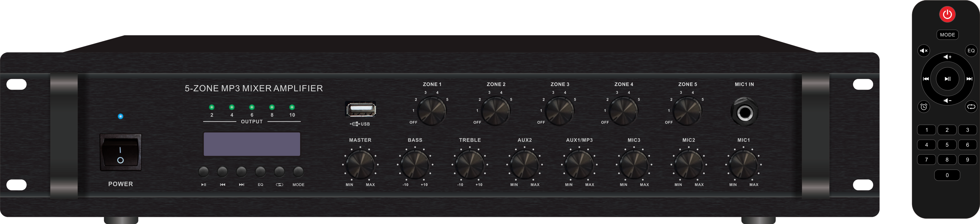Click the green output LED labeled 10
This screenshot has height=224, width=980.
click(x=292, y=107)
